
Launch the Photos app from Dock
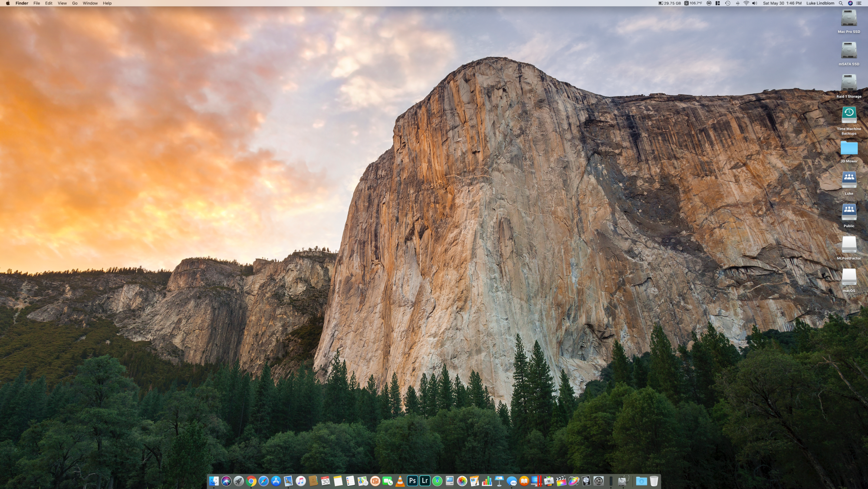coord(462,481)
